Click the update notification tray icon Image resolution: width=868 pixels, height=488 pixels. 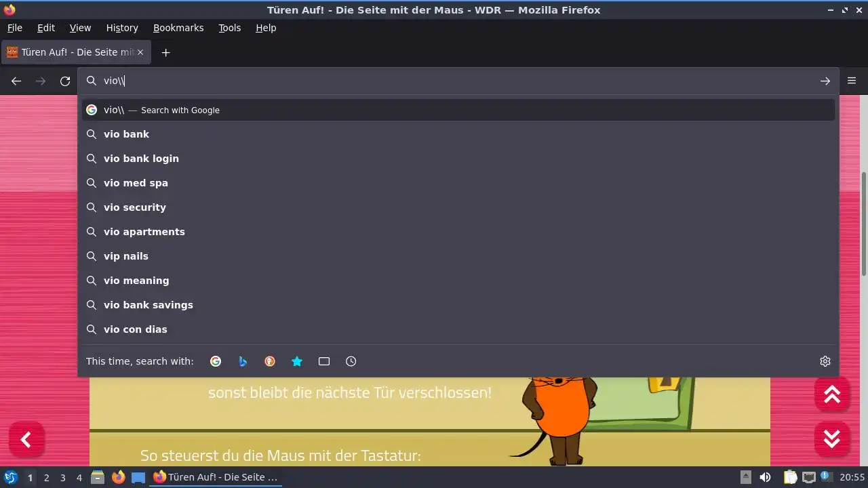[x=827, y=477]
